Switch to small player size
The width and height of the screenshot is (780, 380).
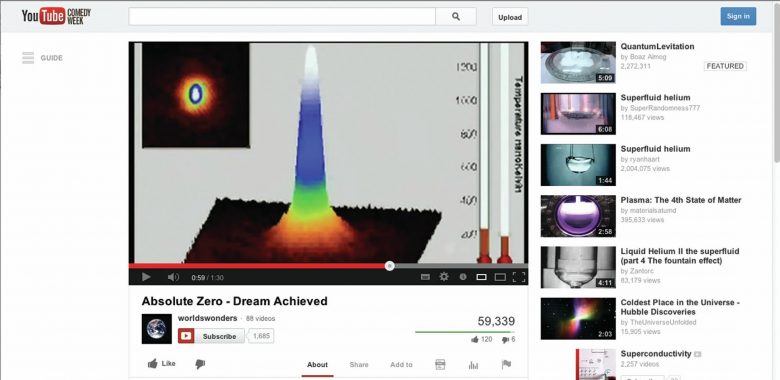coord(481,277)
